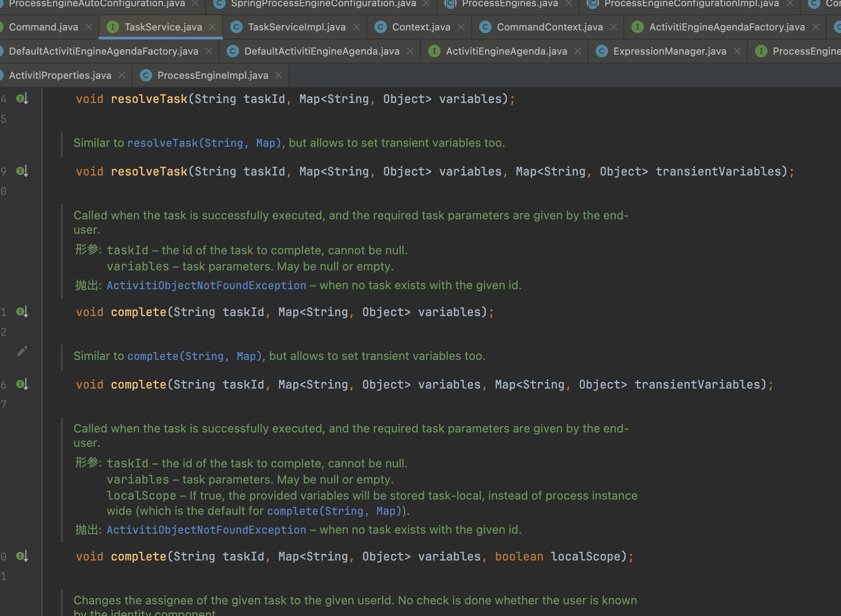The image size is (841, 616).
Task: Click gutter icon beside complete(String taskId, Map variables)
Action: click(x=22, y=312)
